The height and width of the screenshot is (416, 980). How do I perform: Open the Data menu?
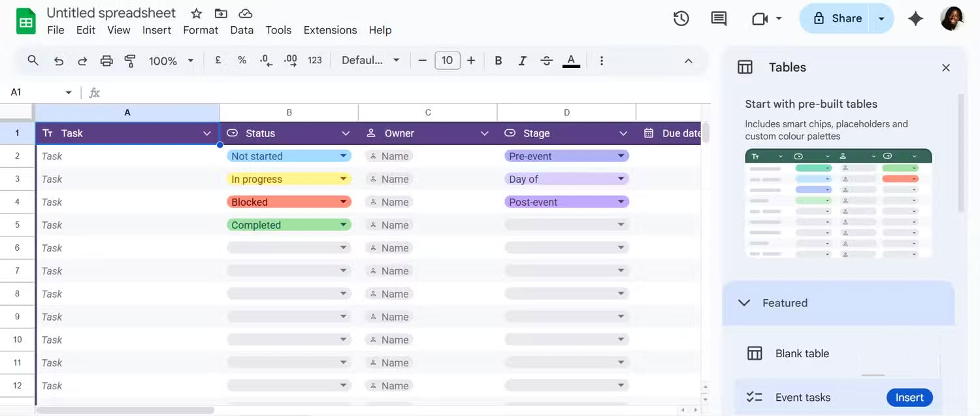point(242,30)
